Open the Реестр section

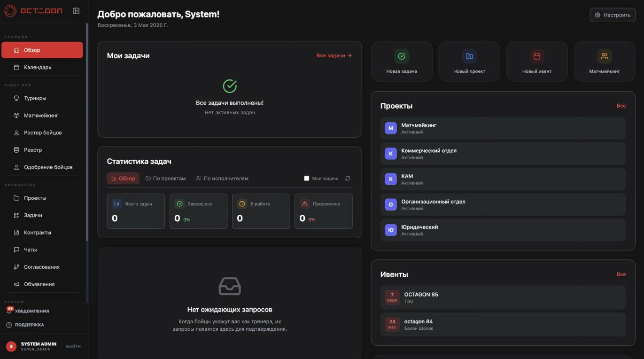[x=42, y=150]
